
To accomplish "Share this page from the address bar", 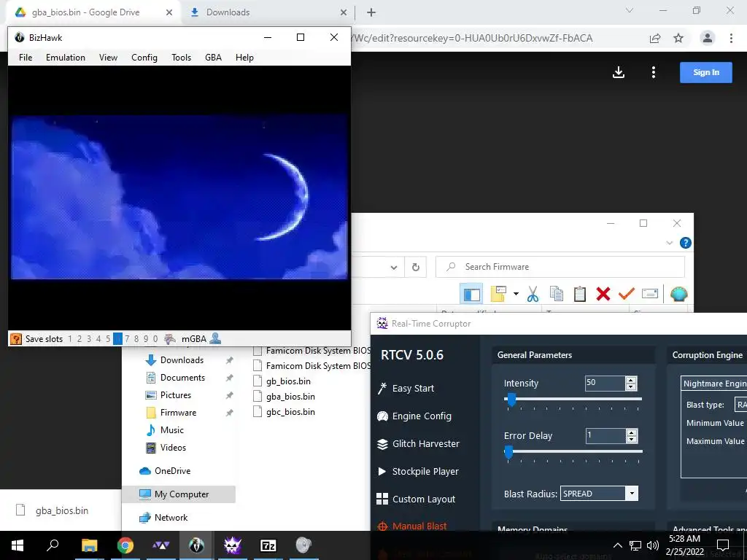I will click(655, 38).
